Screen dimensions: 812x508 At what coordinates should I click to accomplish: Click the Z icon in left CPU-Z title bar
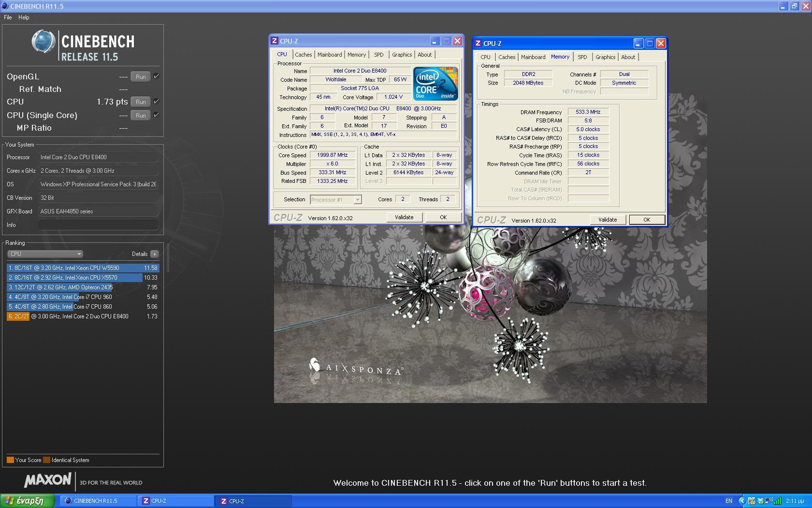(x=275, y=41)
